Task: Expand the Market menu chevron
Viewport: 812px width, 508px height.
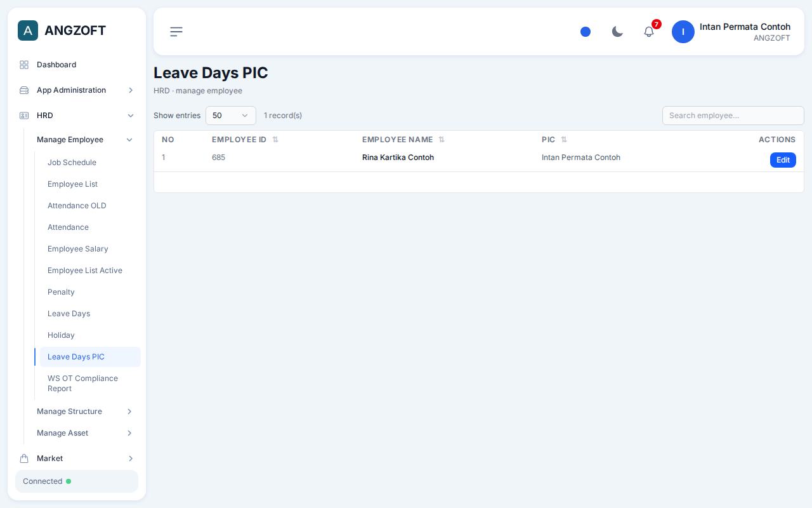Action: pos(131,458)
